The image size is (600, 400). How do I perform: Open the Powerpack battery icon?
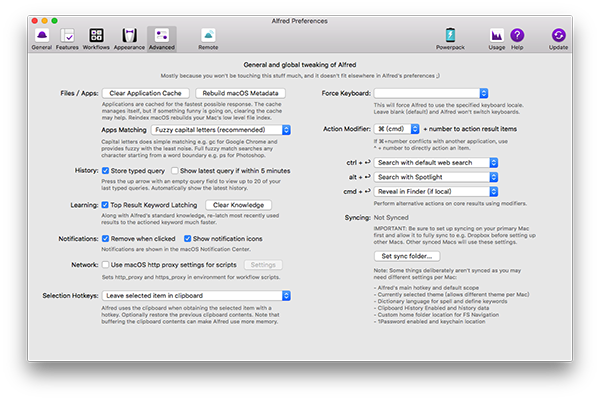[450, 36]
